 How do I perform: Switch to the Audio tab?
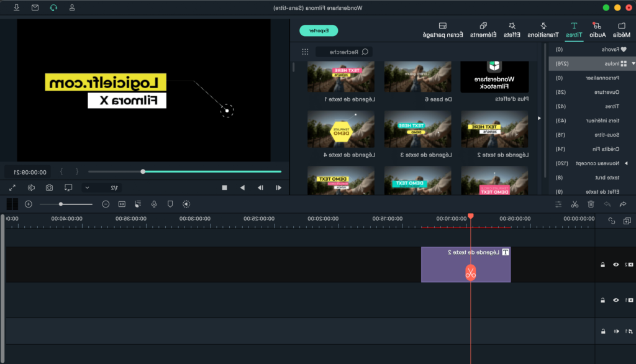click(x=597, y=30)
